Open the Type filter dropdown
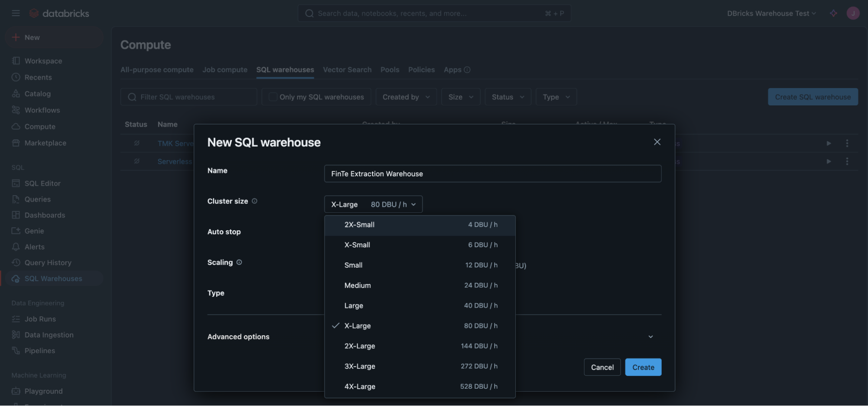 click(x=556, y=97)
